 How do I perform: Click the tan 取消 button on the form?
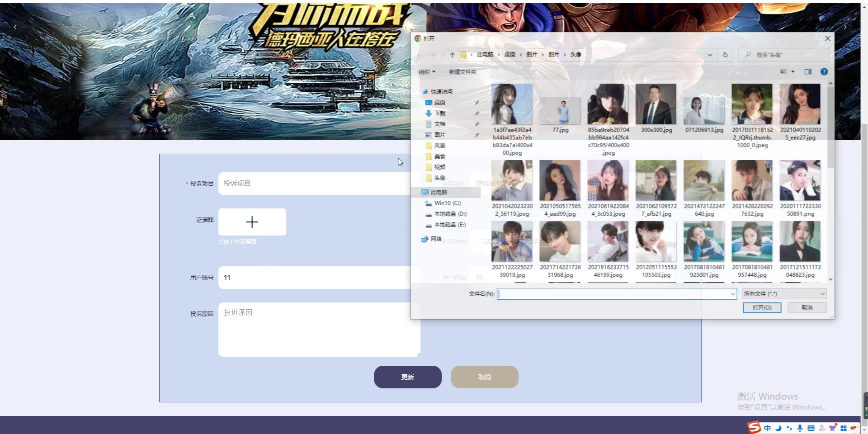pos(485,377)
